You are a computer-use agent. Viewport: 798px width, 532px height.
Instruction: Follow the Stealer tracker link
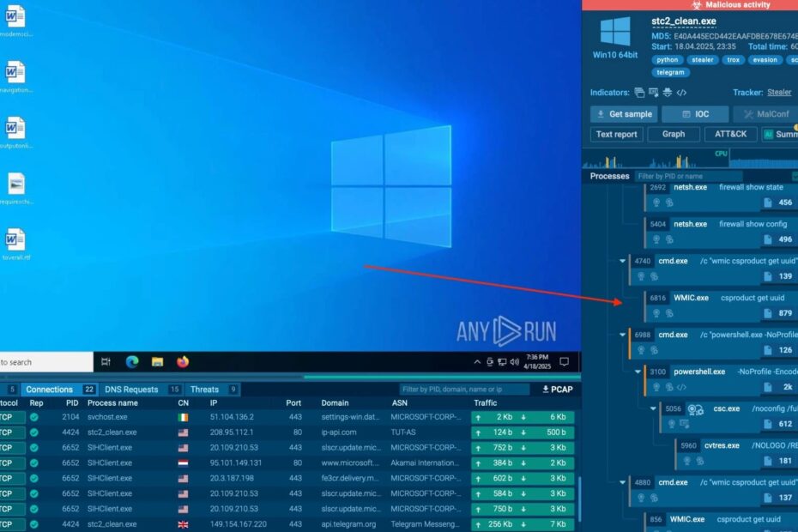click(779, 93)
